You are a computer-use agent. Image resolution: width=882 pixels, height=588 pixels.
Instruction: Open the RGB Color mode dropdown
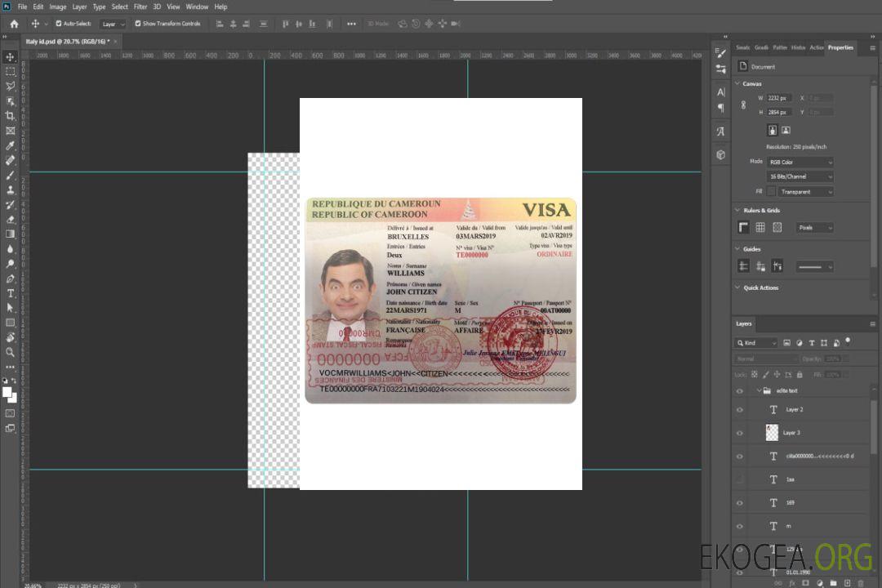800,162
